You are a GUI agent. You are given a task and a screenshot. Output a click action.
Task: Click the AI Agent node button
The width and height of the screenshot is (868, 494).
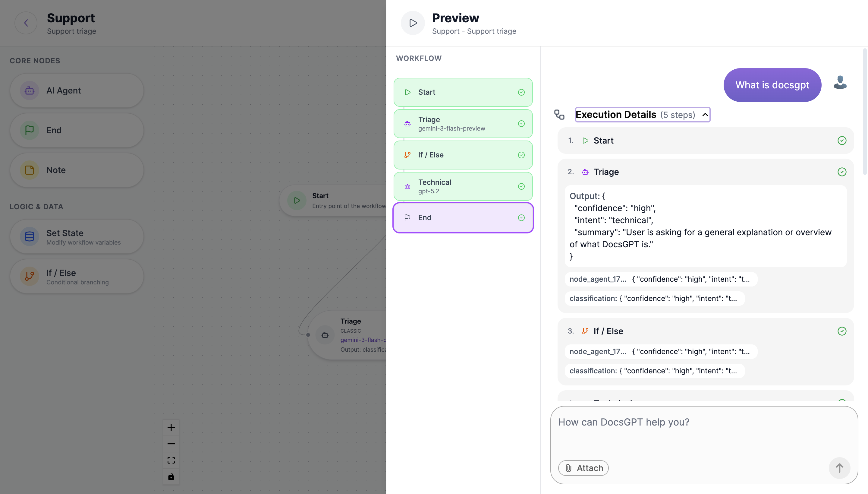pos(77,90)
